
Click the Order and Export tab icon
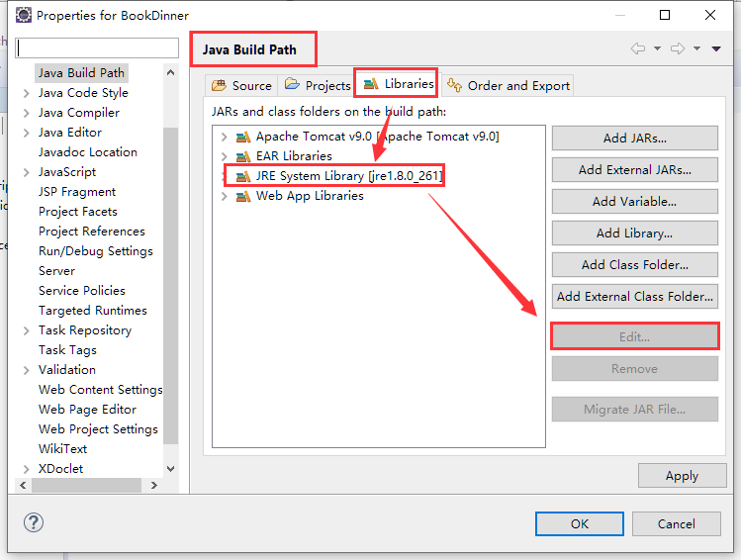455,85
